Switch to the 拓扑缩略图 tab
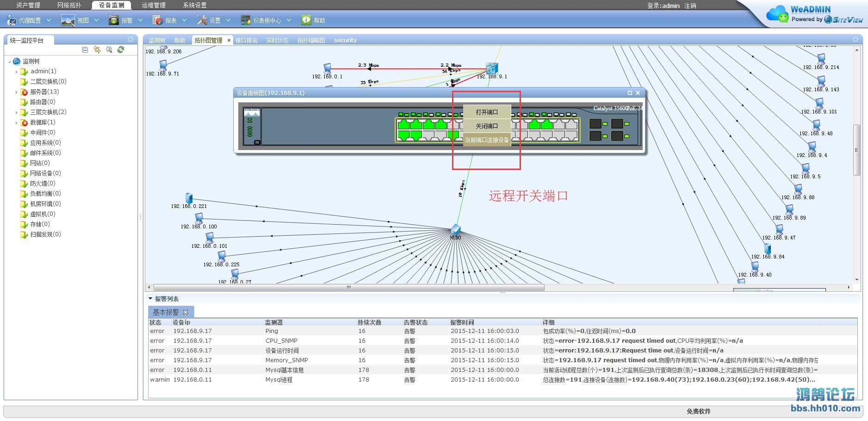This screenshot has width=868, height=421. 311,40
